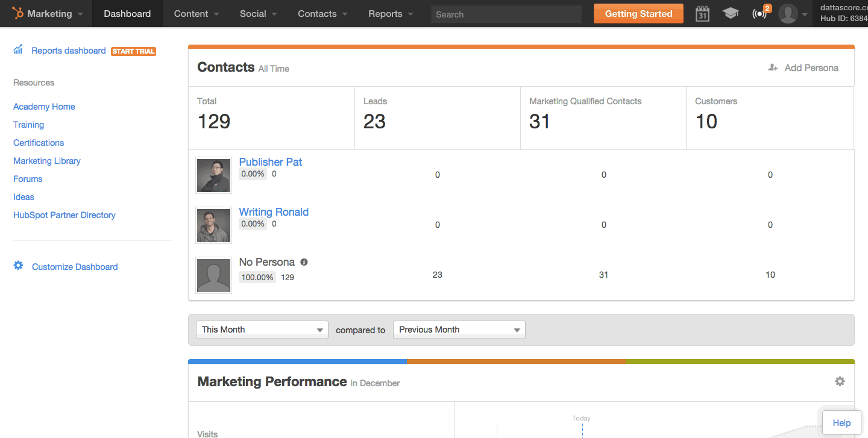Click Publisher Pat's photo thumbnail

pyautogui.click(x=213, y=175)
